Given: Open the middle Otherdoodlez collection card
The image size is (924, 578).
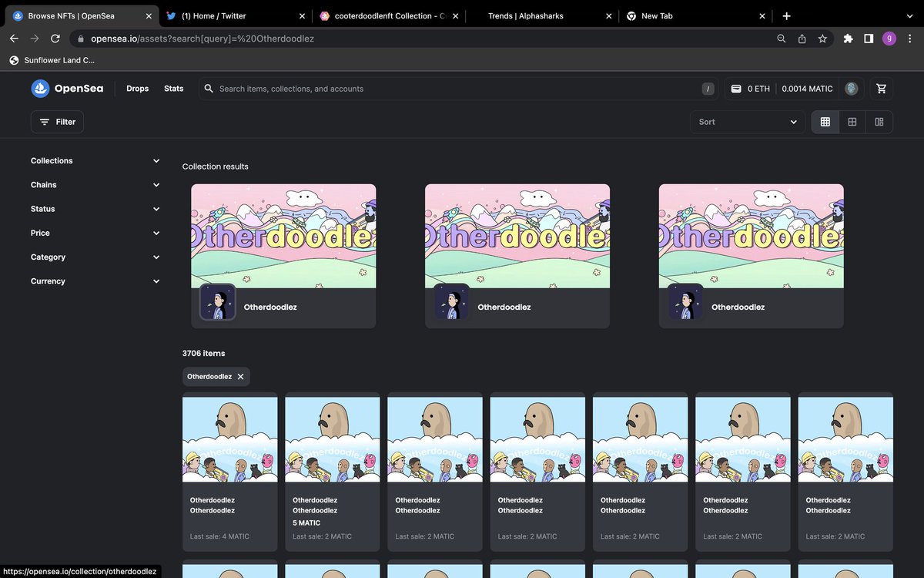Looking at the screenshot, I should [x=517, y=256].
